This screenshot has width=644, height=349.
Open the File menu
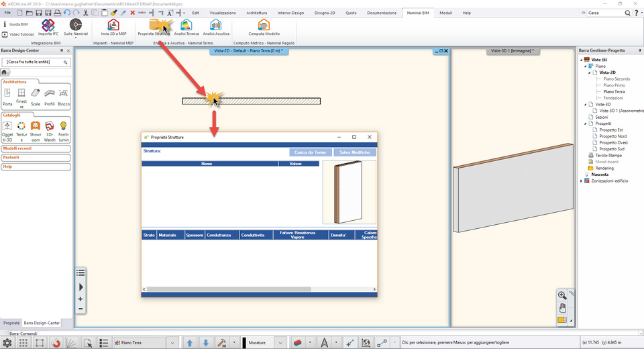tap(7, 13)
